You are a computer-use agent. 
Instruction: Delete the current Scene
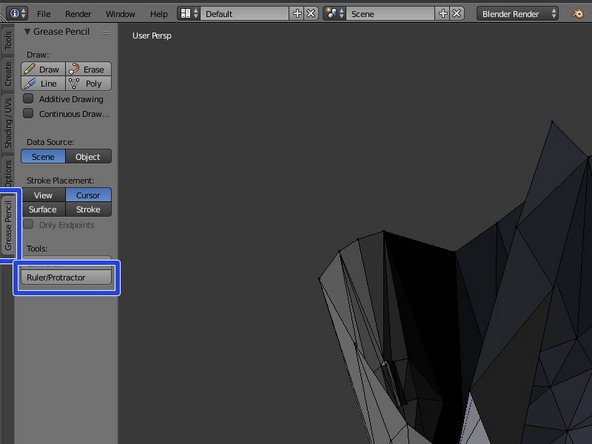coord(456,14)
